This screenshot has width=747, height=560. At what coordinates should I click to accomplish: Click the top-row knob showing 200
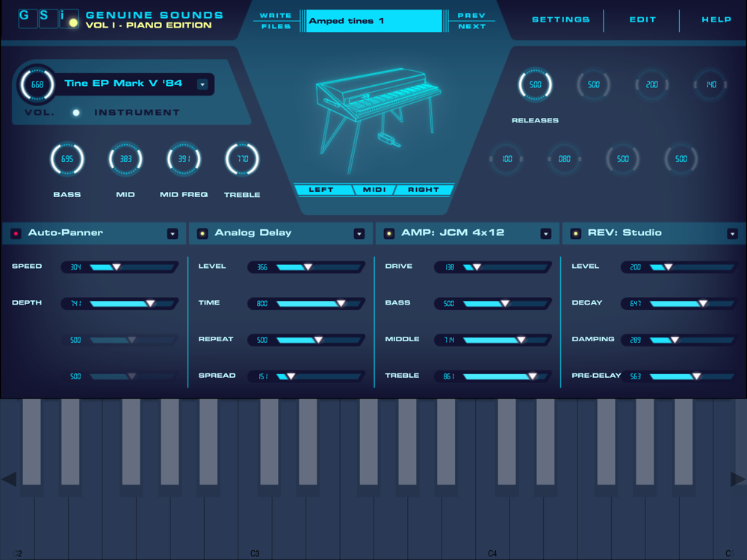click(x=651, y=84)
